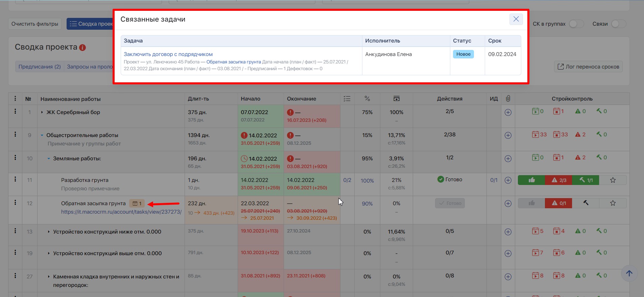
Task: Open the Заключить договор с подрядчиком task link
Action: [168, 54]
